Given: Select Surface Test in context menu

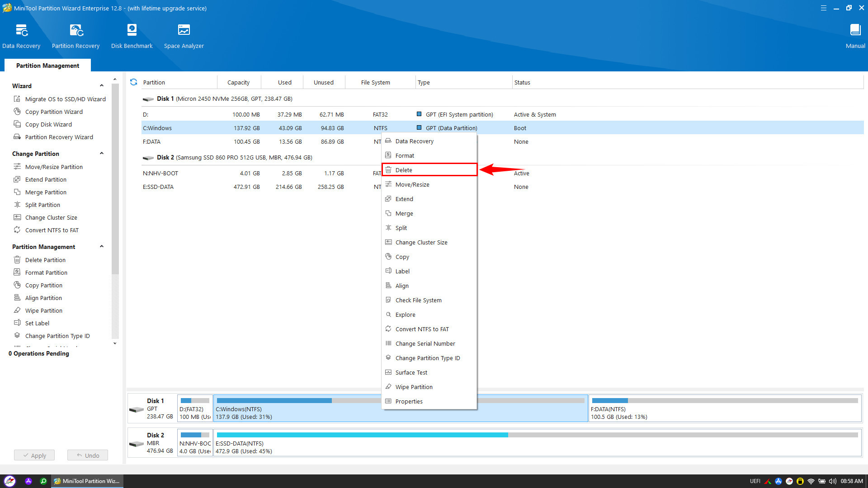Looking at the screenshot, I should coord(411,372).
